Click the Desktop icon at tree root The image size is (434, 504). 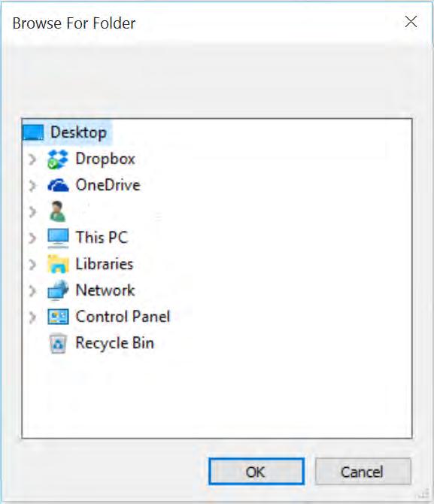[33, 132]
